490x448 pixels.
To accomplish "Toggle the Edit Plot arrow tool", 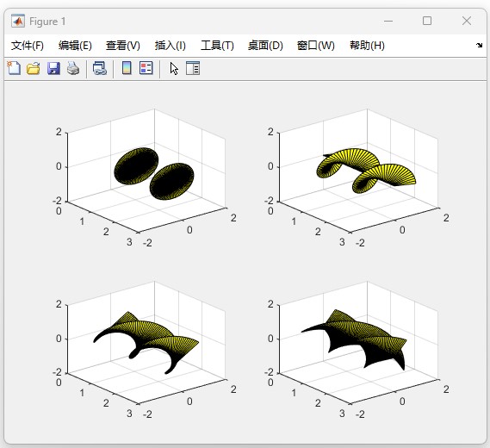I will [174, 68].
